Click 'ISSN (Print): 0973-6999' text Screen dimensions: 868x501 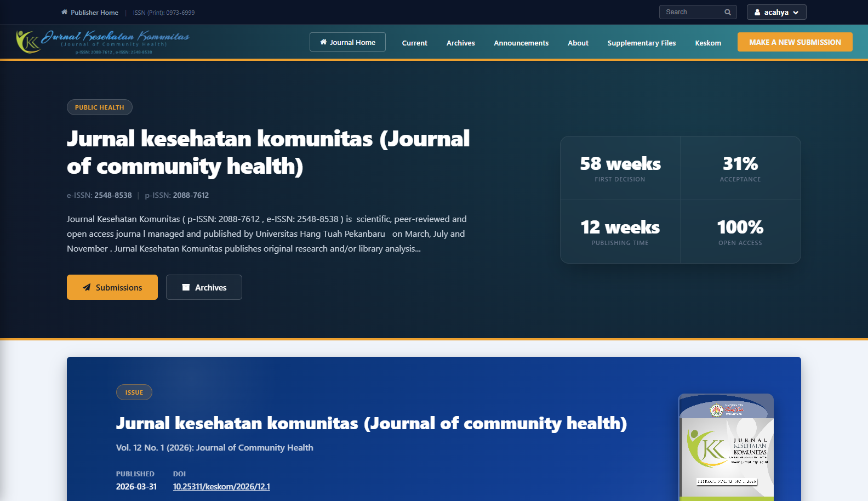(164, 13)
